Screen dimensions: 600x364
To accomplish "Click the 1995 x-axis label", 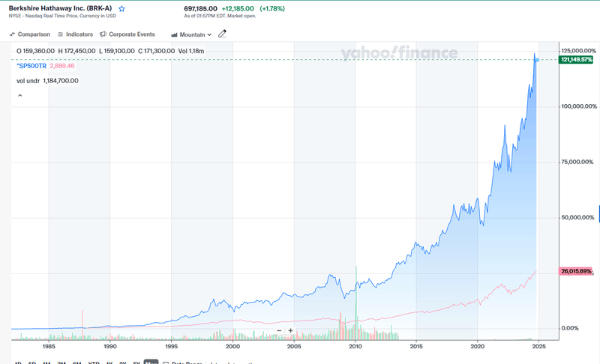I will (172, 347).
